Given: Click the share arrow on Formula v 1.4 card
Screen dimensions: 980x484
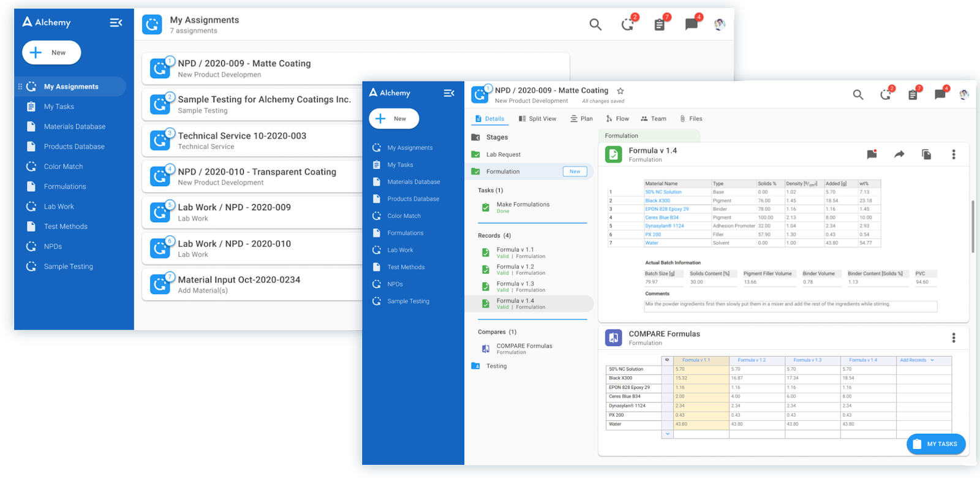Looking at the screenshot, I should tap(899, 154).
